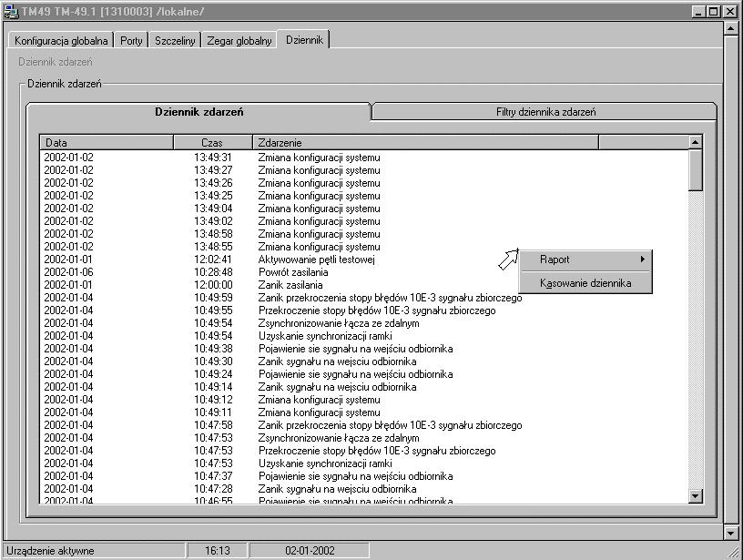Viewport: 743px width, 560px height.
Task: Click the event list scroll up arrow
Action: point(695,142)
